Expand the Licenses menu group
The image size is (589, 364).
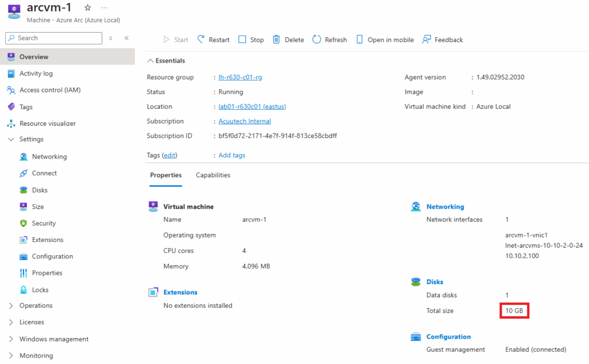[11, 322]
